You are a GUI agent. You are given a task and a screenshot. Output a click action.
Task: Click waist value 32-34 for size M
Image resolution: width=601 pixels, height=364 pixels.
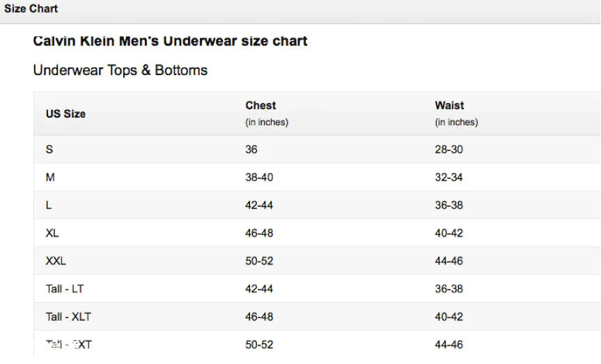pos(448,177)
